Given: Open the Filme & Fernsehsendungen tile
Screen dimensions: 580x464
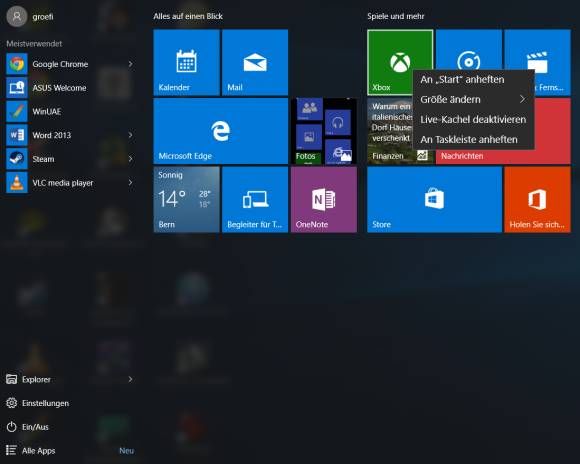Looking at the screenshot, I should tap(537, 50).
